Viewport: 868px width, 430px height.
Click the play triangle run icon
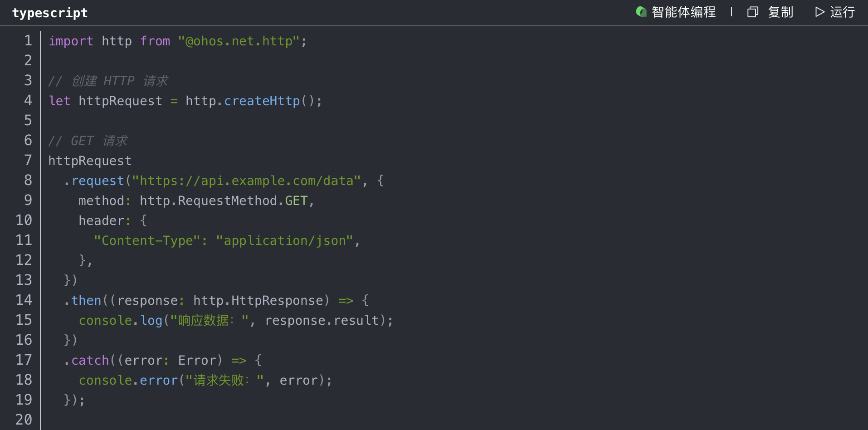click(x=819, y=12)
